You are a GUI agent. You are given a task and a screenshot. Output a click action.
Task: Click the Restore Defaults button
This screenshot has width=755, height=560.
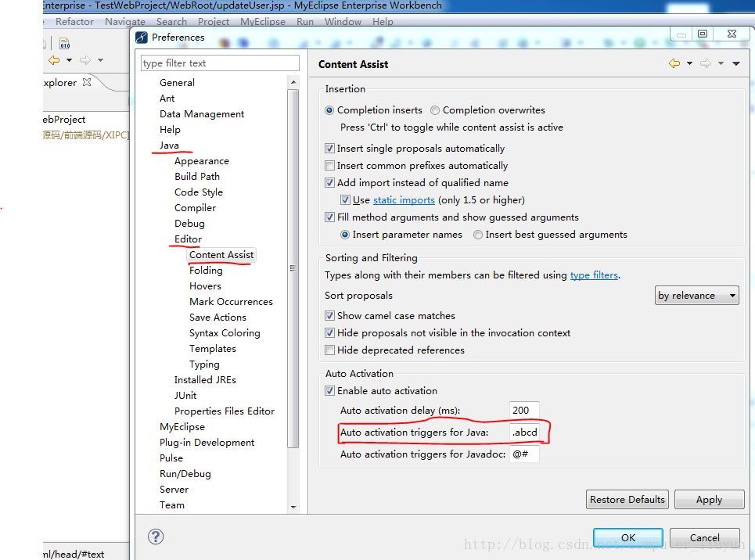click(x=627, y=500)
